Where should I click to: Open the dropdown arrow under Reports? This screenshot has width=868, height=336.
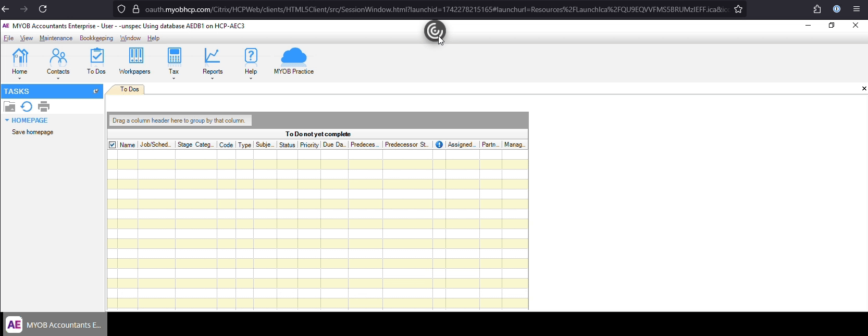pyautogui.click(x=213, y=79)
